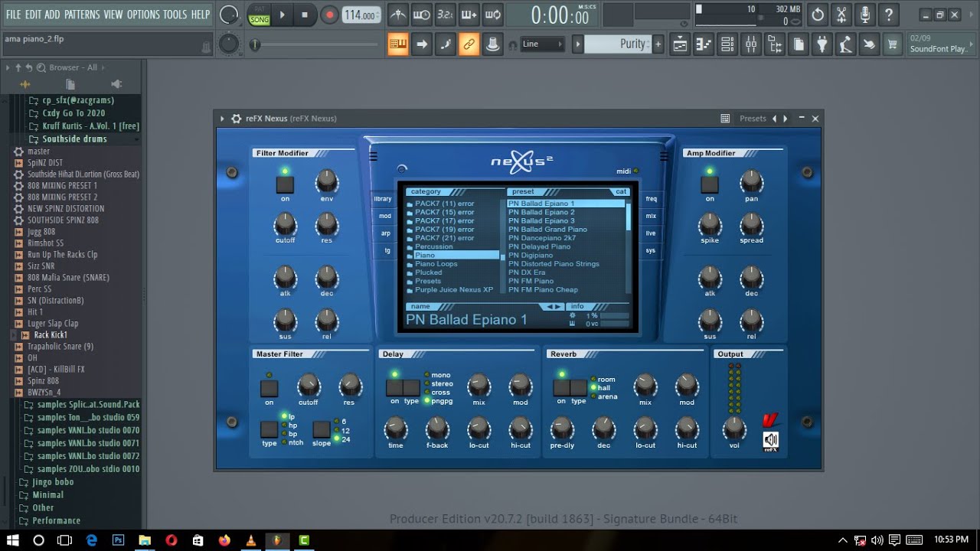This screenshot has width=980, height=551.
Task: Open the plugin detached window grid icon
Action: (725, 119)
